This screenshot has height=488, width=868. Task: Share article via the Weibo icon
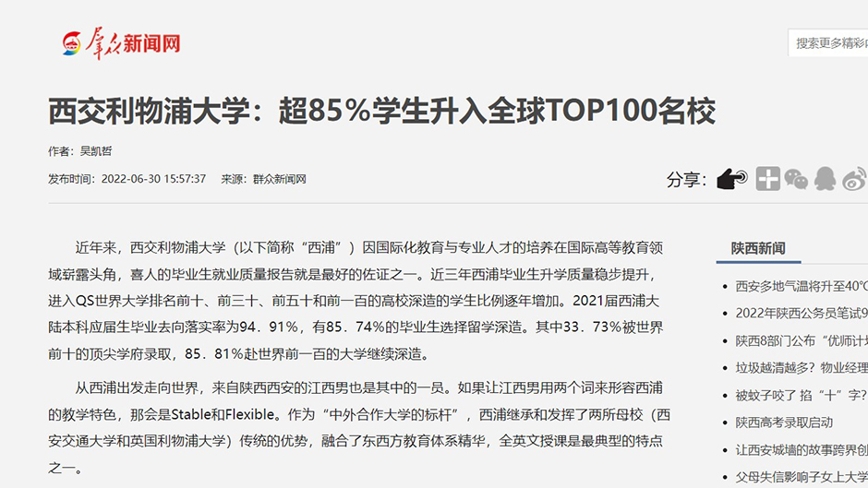pyautogui.click(x=855, y=179)
